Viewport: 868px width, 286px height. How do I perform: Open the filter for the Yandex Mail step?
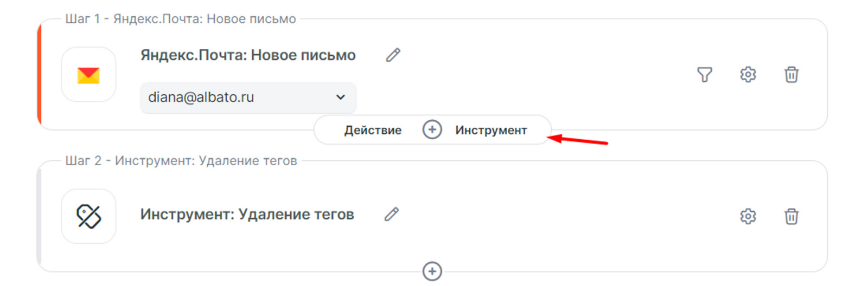[x=704, y=74]
